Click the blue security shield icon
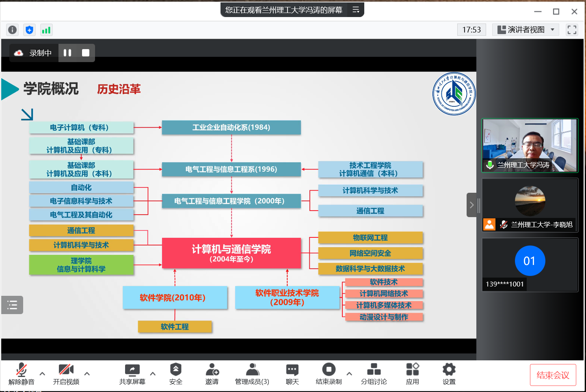Screen dimensions: 586x392 pos(29,30)
